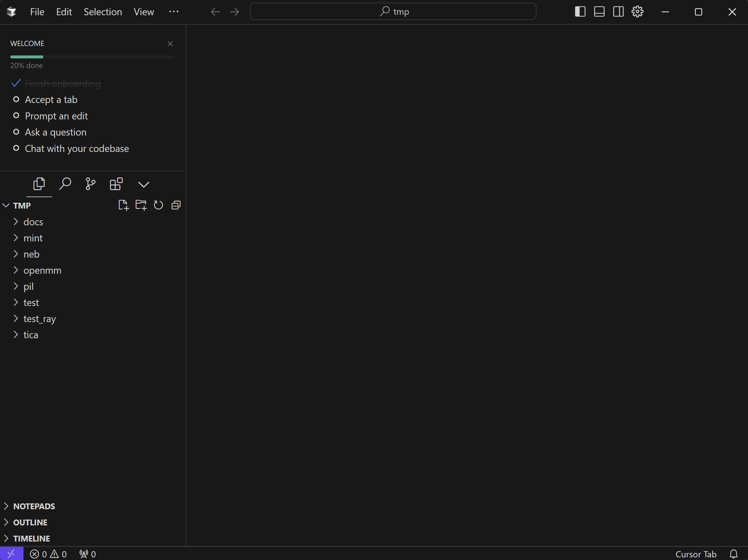Click the "Accept a tab" onboarding item
Image resolution: width=748 pixels, height=560 pixels.
51,100
